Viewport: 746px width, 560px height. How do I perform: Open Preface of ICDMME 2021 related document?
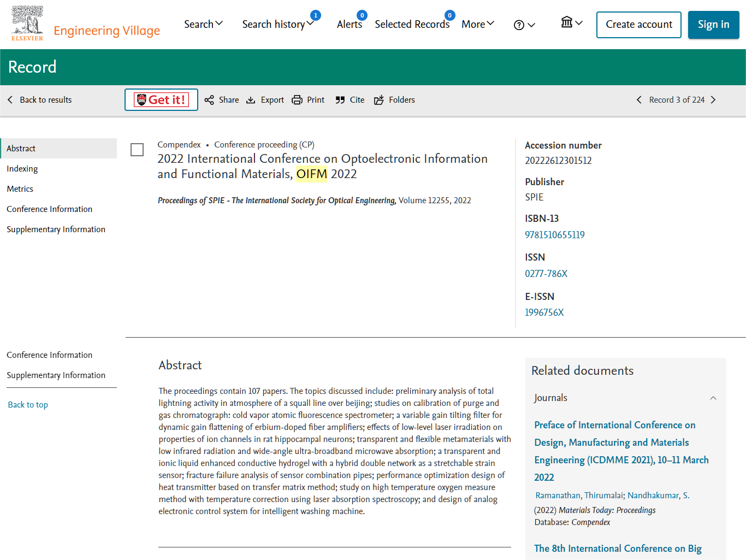tap(621, 451)
